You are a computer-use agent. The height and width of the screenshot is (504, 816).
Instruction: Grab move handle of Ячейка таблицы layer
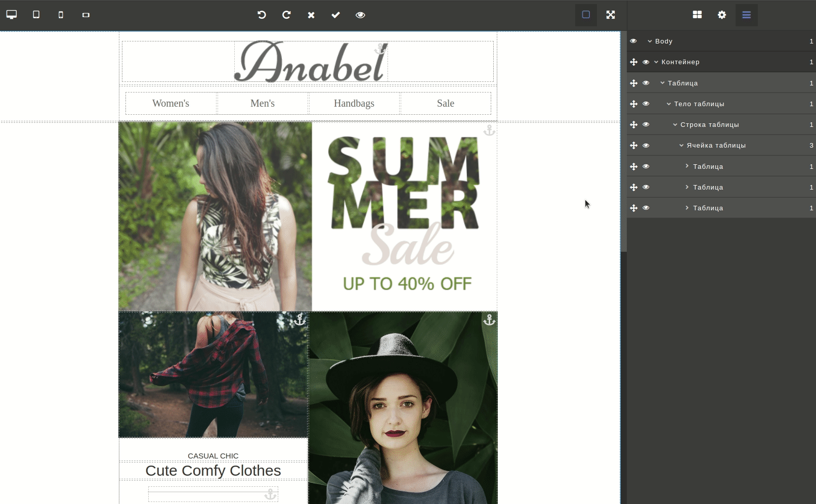(x=633, y=145)
